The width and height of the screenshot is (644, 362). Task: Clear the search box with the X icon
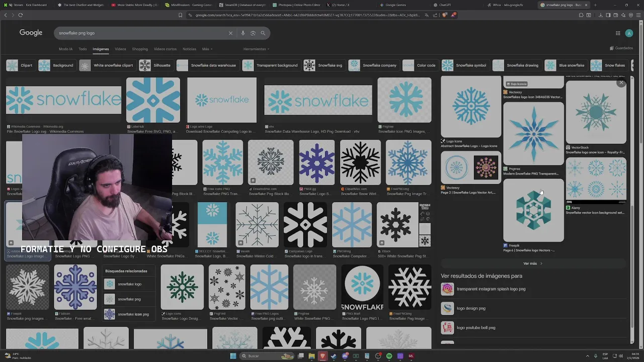click(230, 33)
